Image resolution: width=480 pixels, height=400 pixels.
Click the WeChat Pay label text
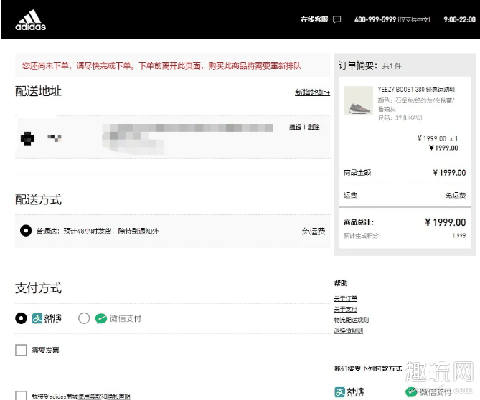pyautogui.click(x=125, y=319)
